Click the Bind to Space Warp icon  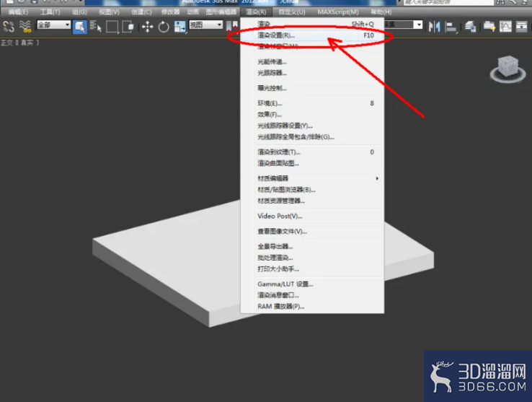pyautogui.click(x=25, y=26)
